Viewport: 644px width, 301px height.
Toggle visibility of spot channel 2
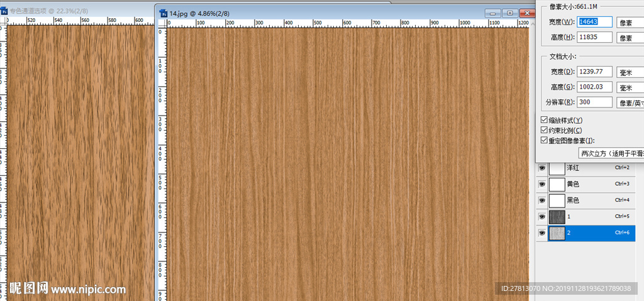542,233
